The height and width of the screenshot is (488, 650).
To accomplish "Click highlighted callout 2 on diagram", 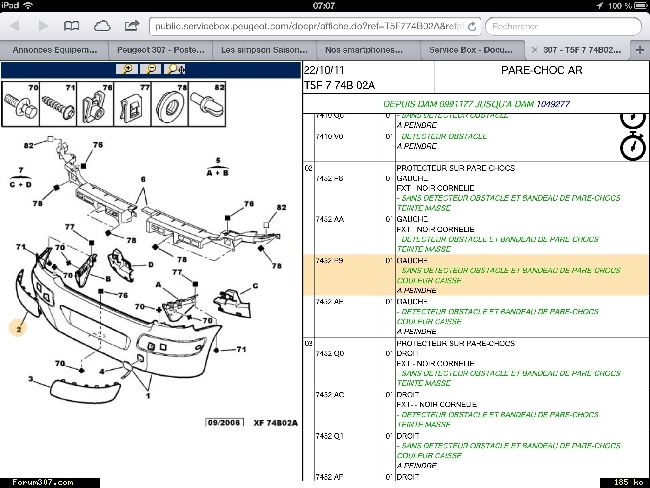I will pyautogui.click(x=18, y=329).
